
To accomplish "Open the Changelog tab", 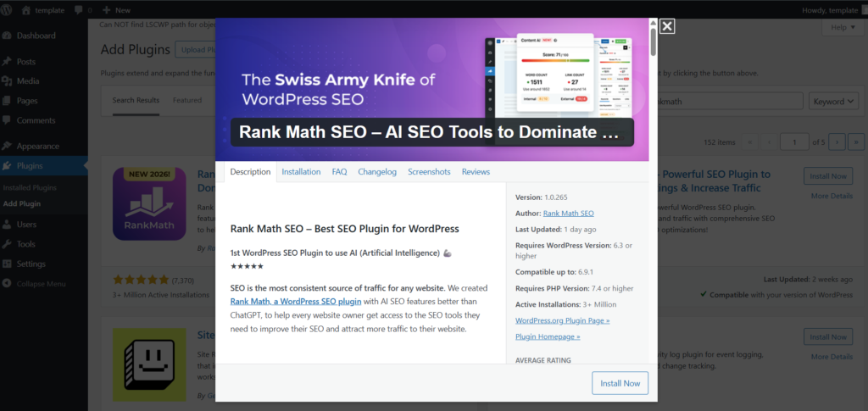I will (x=377, y=172).
